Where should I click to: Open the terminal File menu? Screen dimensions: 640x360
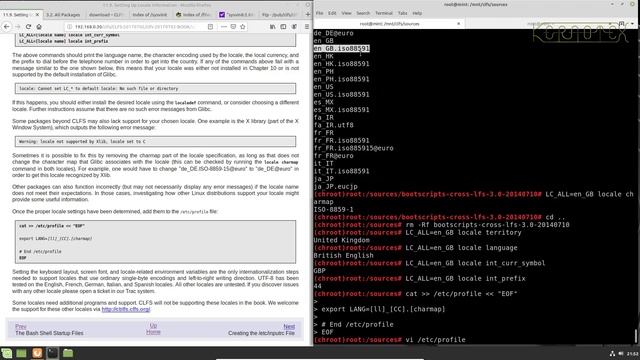320,13
